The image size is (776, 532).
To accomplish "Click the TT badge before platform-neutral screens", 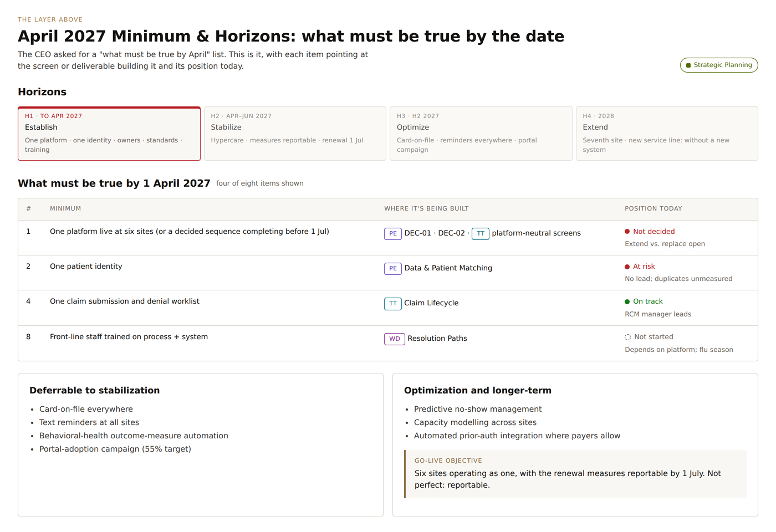I will pos(481,233).
